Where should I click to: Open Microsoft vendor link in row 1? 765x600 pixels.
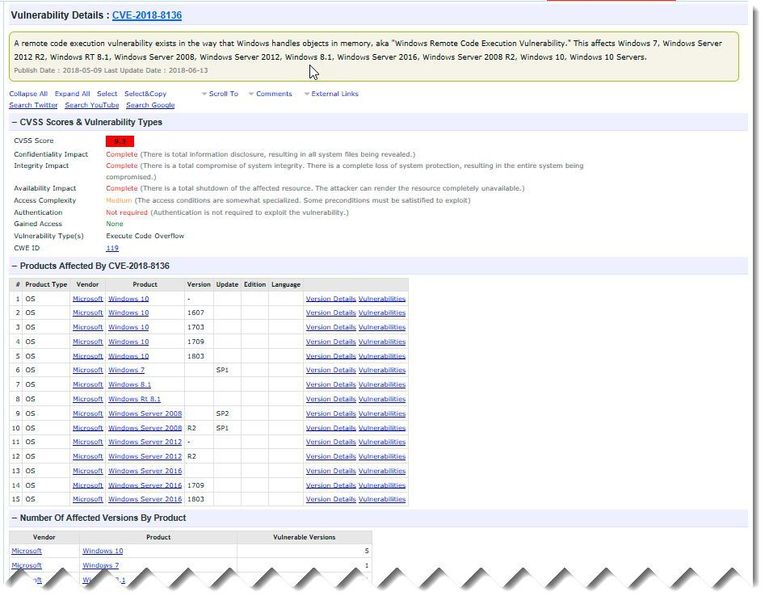pyautogui.click(x=87, y=299)
